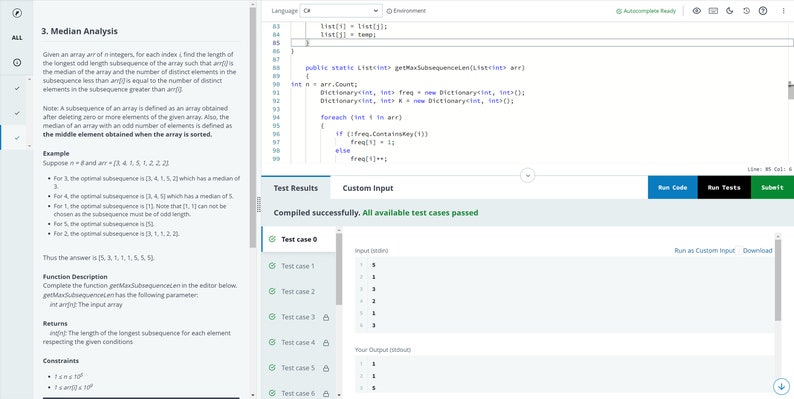
Task: Click the green check icon on Test case 2
Action: tap(272, 291)
